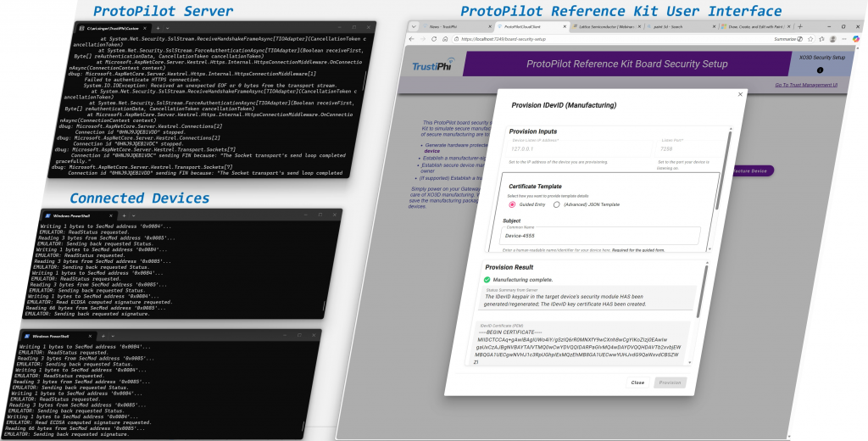
Task: Open the browser tab search chevron
Action: click(x=414, y=26)
